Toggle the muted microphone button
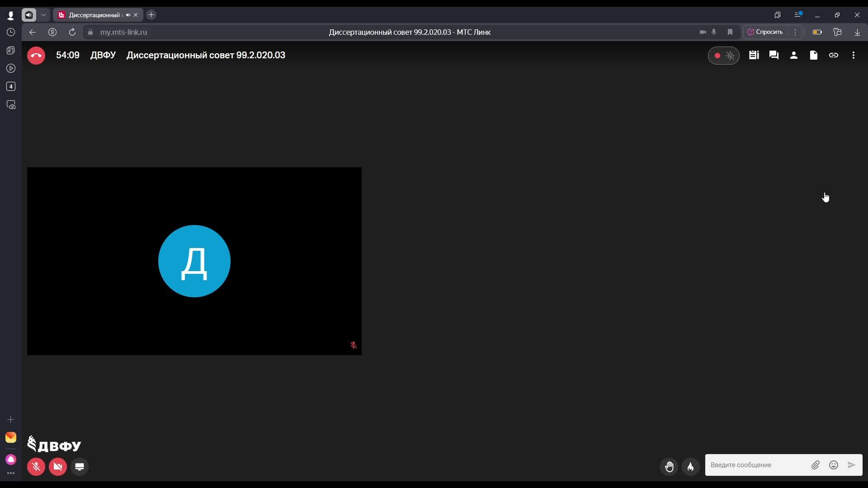The image size is (868, 488). 36,467
